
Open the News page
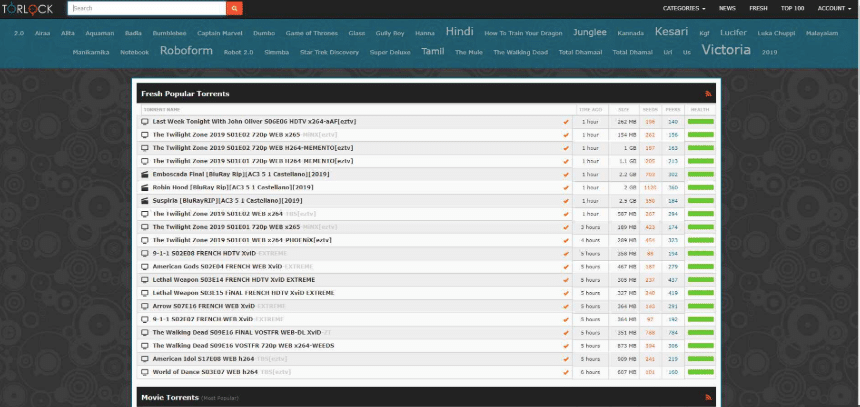coord(727,8)
